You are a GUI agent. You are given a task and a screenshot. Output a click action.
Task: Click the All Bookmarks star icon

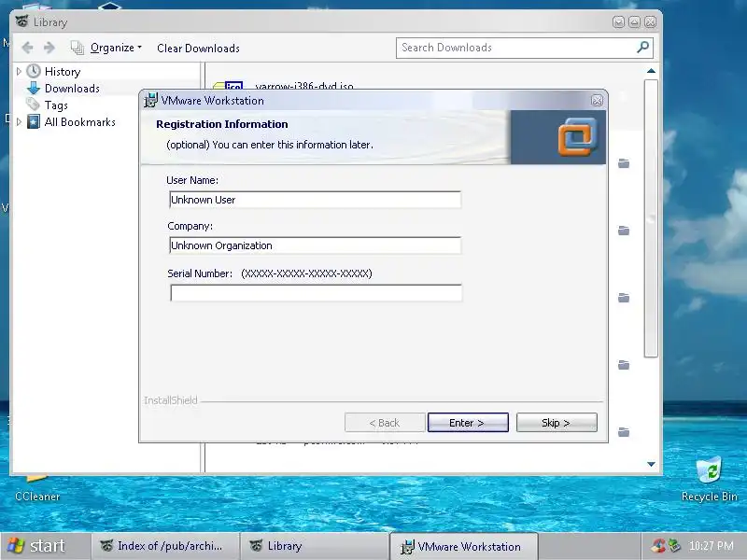[34, 122]
